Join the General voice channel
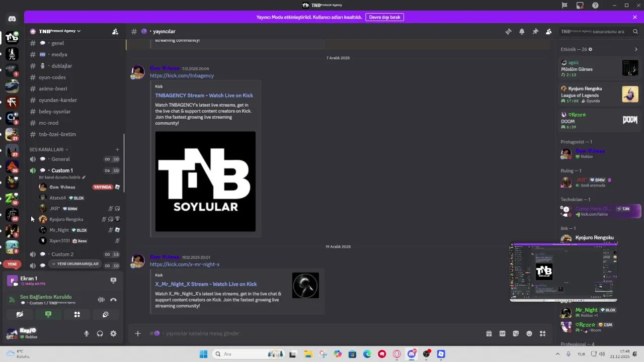 tap(75, 159)
